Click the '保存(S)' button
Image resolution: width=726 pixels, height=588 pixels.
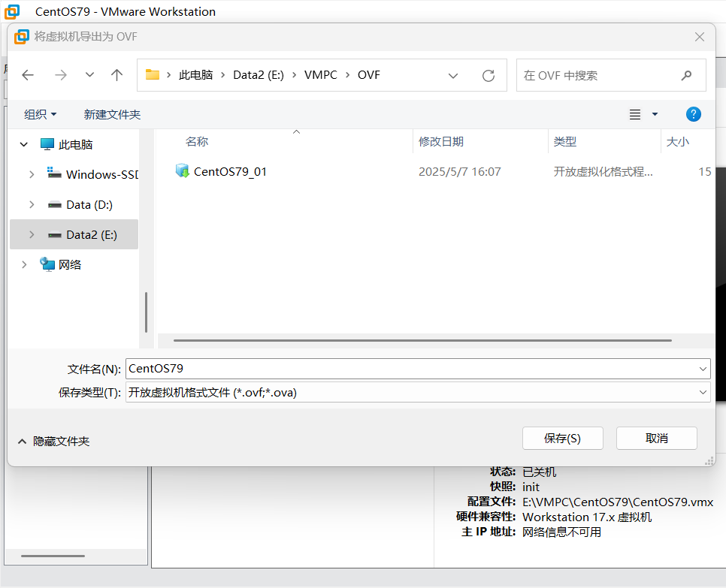563,438
